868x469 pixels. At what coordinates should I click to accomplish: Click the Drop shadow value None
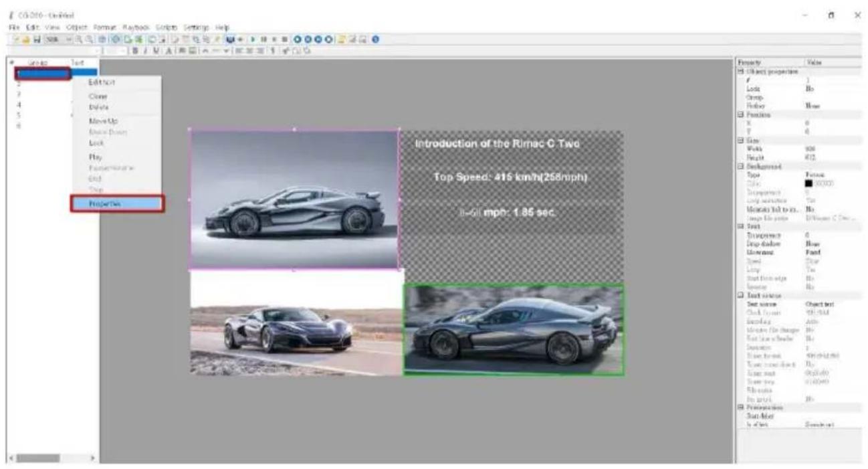[x=813, y=244]
